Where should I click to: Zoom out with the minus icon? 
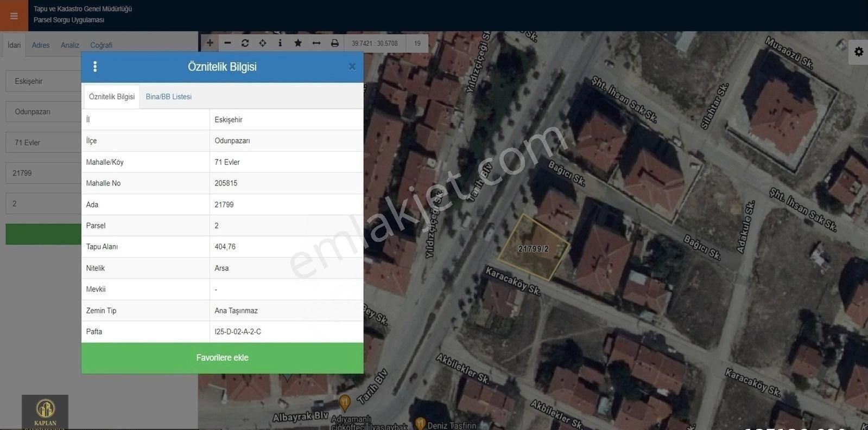coord(227,43)
